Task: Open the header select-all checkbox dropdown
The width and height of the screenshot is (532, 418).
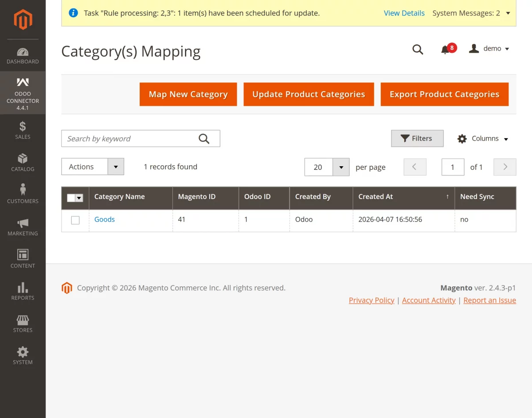Action: pyautogui.click(x=79, y=198)
